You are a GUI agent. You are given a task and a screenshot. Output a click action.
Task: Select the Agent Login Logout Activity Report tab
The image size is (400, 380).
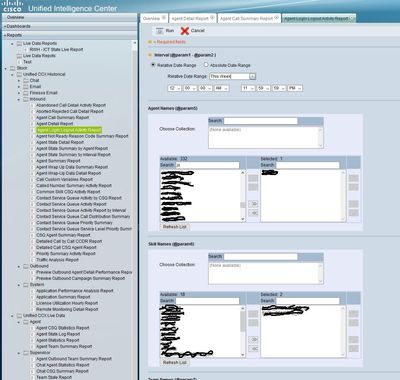click(316, 18)
